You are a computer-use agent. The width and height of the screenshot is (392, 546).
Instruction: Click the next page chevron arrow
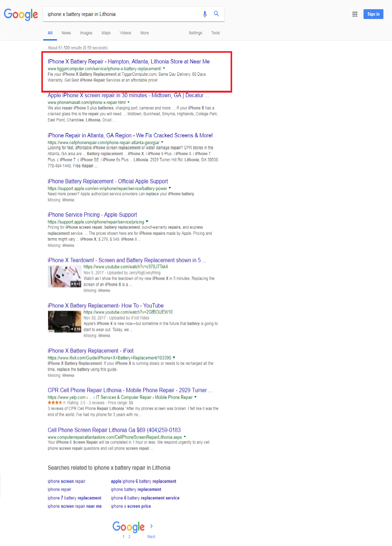[151, 526]
